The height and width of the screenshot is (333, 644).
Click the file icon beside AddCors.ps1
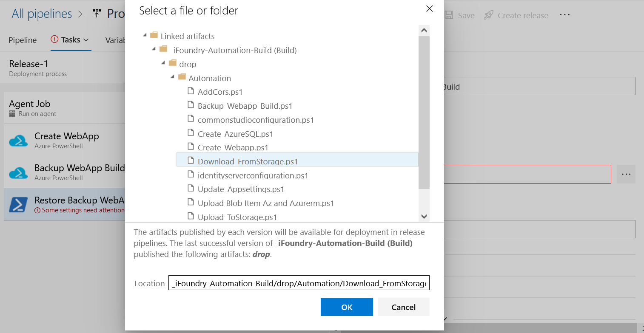[191, 91]
